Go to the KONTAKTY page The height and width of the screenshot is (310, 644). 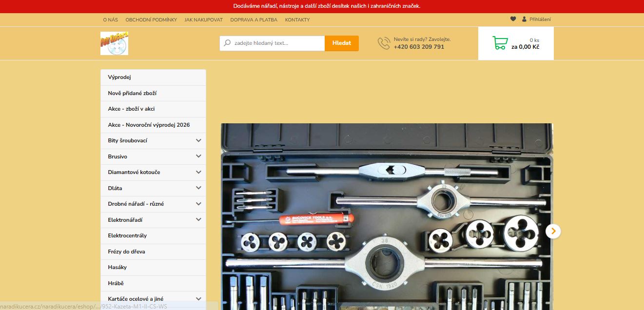click(297, 20)
